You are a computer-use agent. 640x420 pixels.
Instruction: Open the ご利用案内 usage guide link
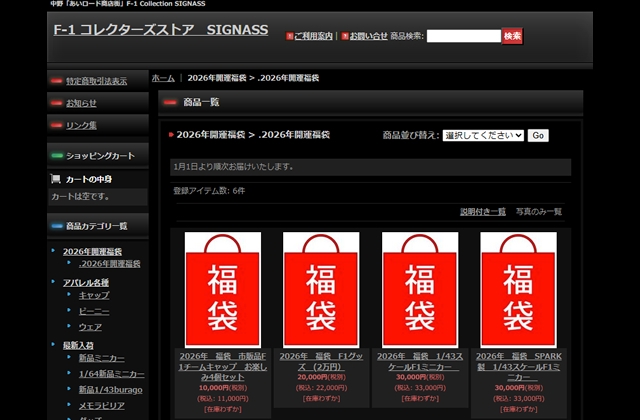pos(313,36)
